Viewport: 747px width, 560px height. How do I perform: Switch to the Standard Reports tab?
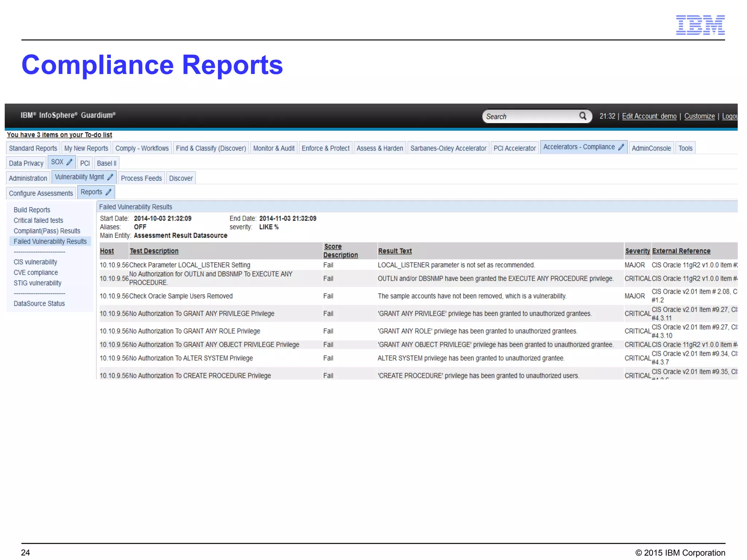33,148
